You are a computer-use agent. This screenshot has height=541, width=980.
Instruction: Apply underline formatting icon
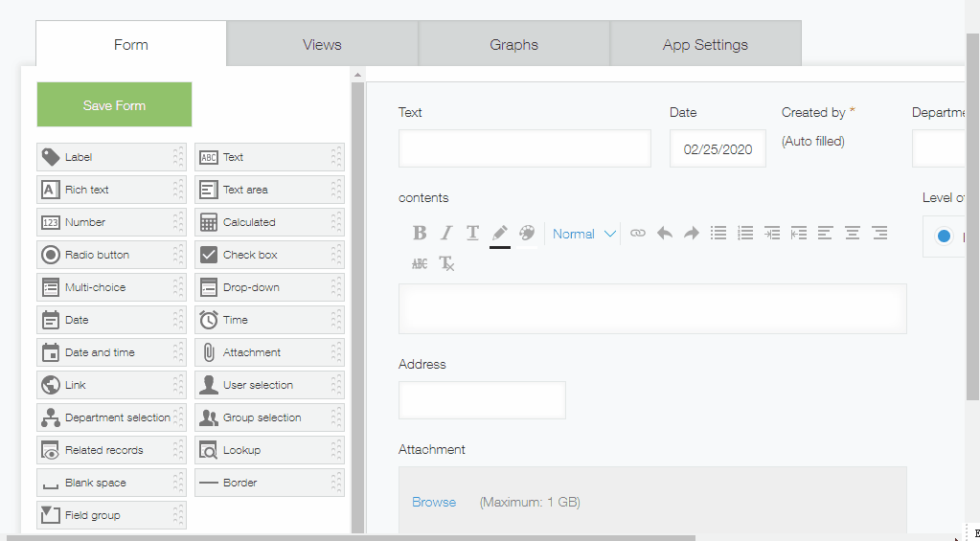click(473, 234)
